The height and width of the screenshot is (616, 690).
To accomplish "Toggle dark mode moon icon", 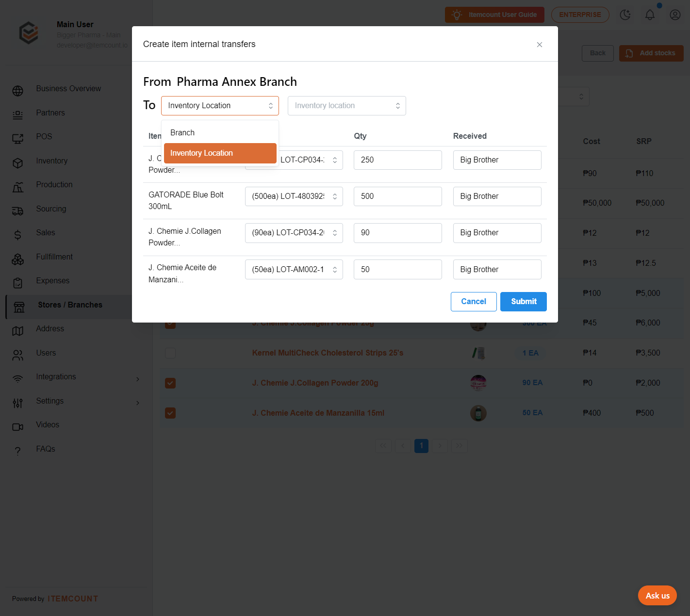I will tap(625, 15).
